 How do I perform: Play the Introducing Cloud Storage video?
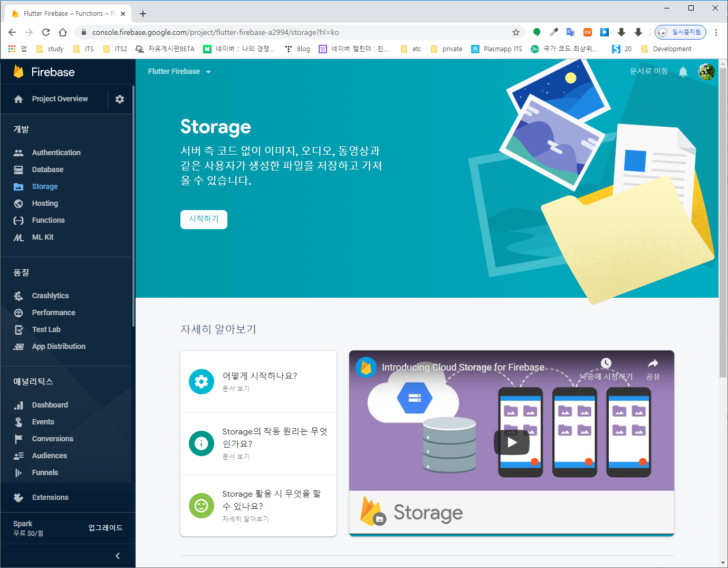click(512, 442)
